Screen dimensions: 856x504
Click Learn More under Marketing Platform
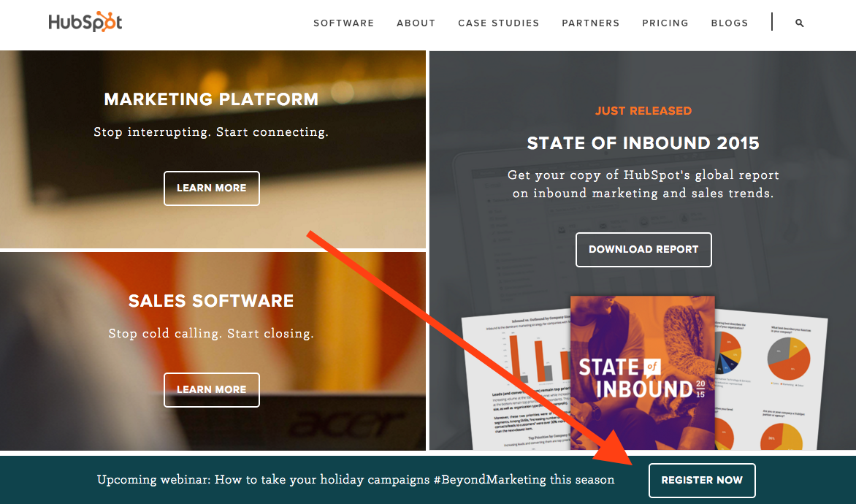[212, 188]
